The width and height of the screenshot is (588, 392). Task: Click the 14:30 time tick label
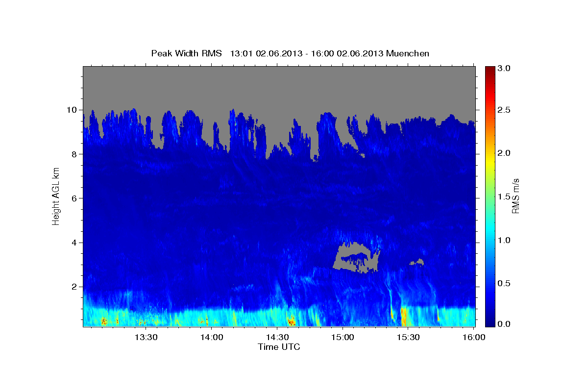click(x=277, y=338)
